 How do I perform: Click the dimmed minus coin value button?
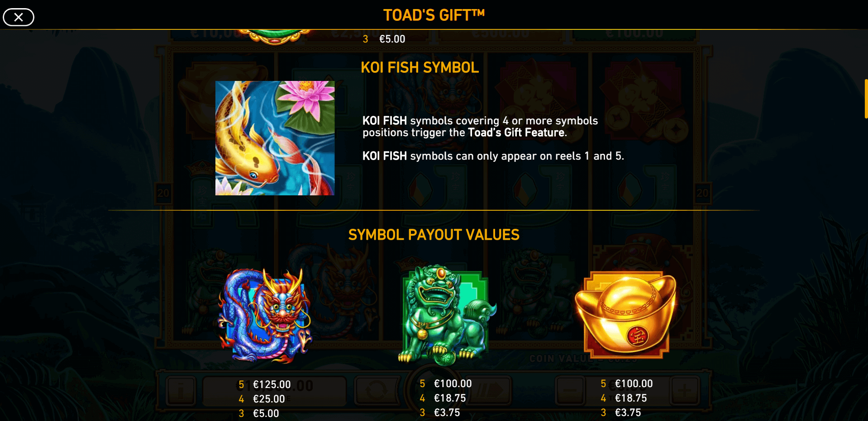point(570,390)
